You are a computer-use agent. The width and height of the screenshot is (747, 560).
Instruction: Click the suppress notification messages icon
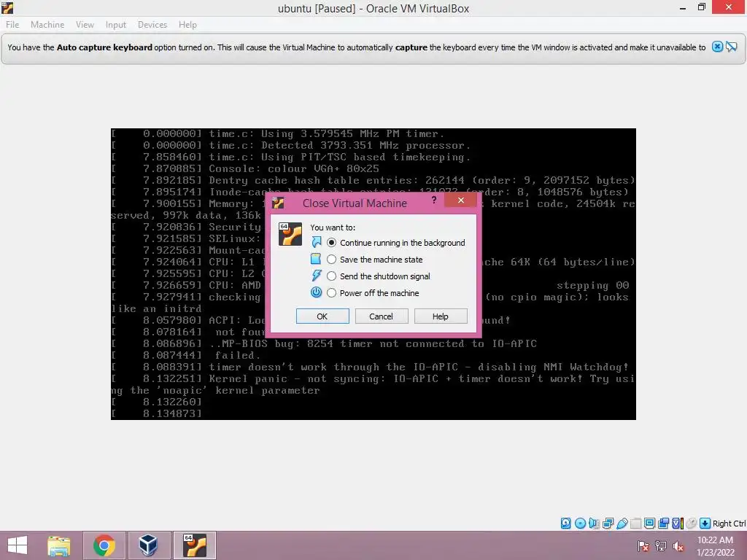[731, 47]
